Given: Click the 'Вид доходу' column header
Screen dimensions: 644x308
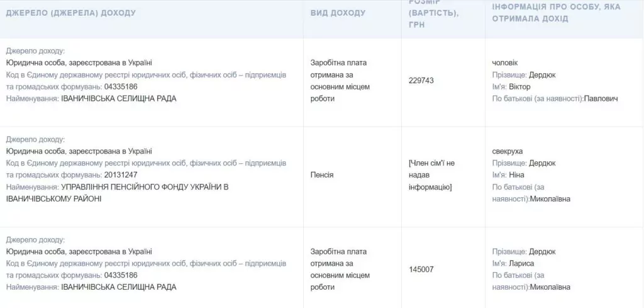Looking at the screenshot, I should pos(338,13).
